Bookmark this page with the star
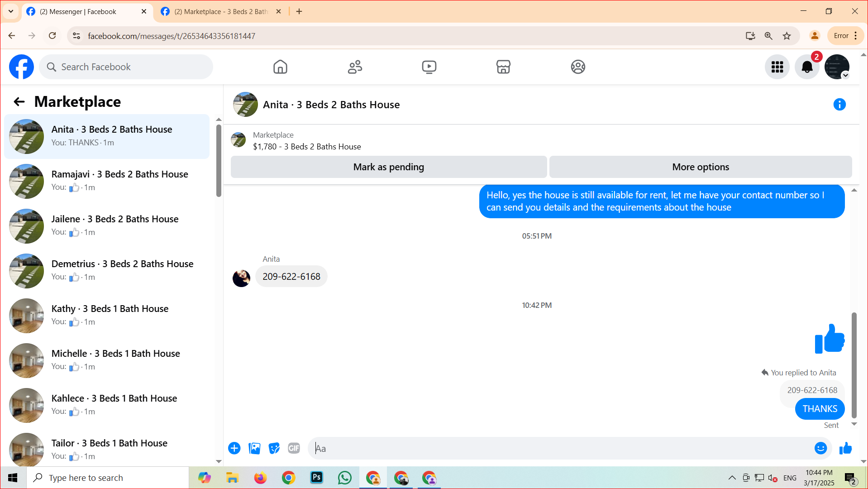868x489 pixels. pos(787,36)
